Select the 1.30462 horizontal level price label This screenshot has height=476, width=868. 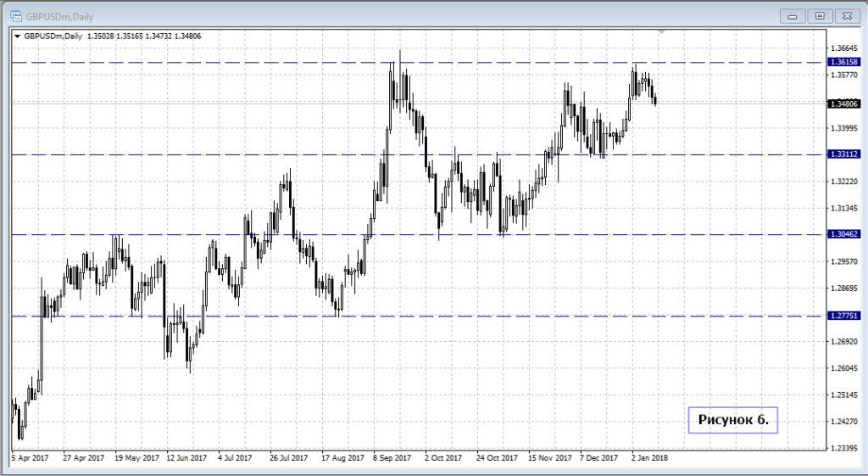[x=846, y=234]
